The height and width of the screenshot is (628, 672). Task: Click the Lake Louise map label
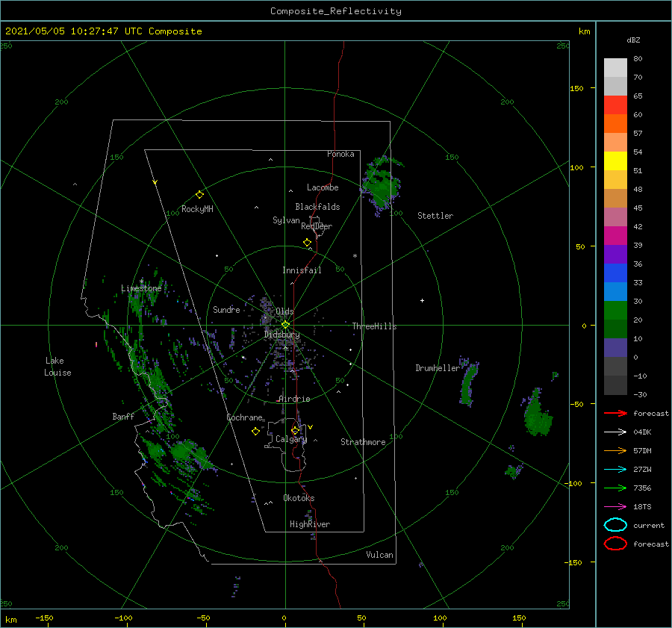(57, 367)
